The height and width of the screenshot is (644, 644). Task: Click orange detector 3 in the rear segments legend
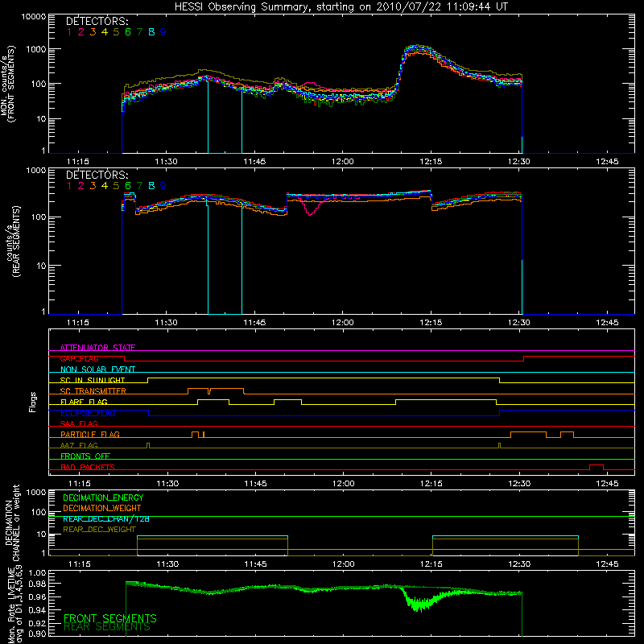pyautogui.click(x=93, y=186)
